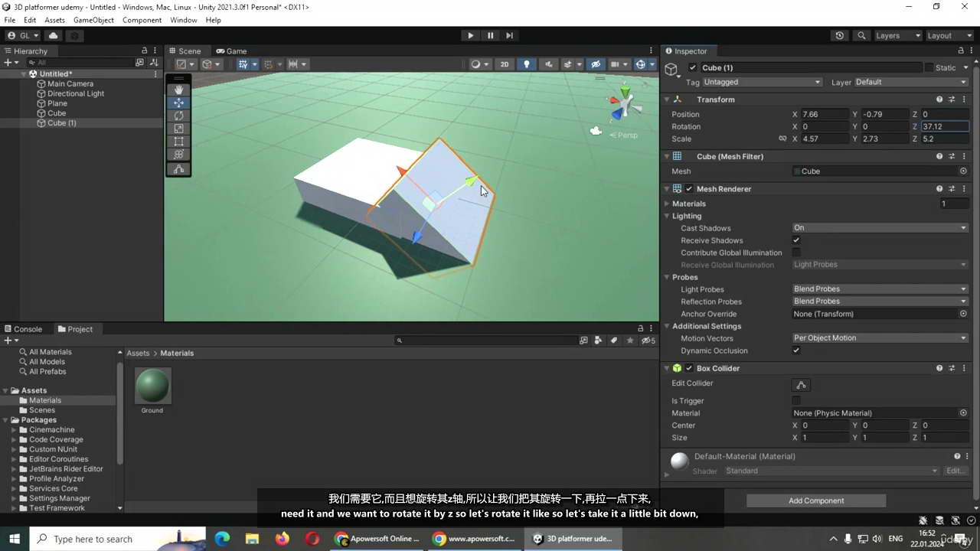
Task: Toggle Cube (1) active checkbox
Action: (x=693, y=67)
